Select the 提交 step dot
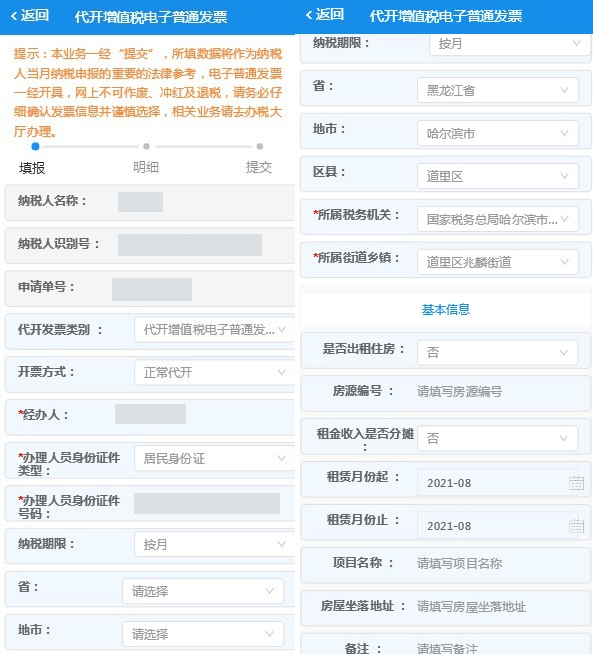This screenshot has width=593, height=658. [x=260, y=146]
